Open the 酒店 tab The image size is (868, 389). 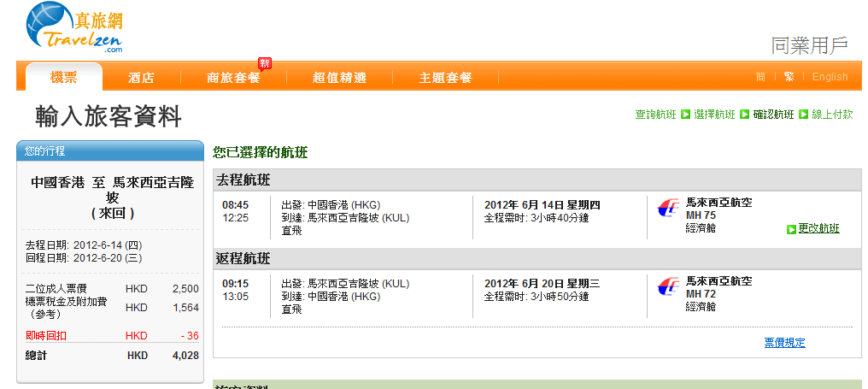click(x=141, y=78)
